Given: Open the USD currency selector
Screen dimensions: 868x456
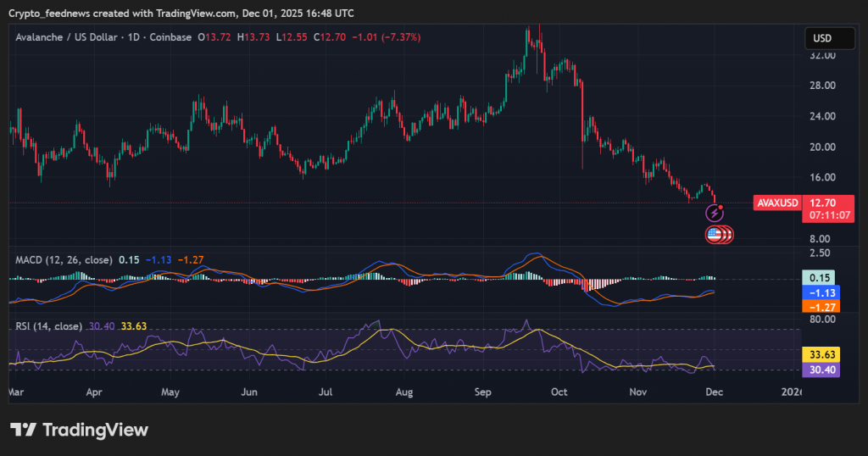Looking at the screenshot, I should point(829,38).
